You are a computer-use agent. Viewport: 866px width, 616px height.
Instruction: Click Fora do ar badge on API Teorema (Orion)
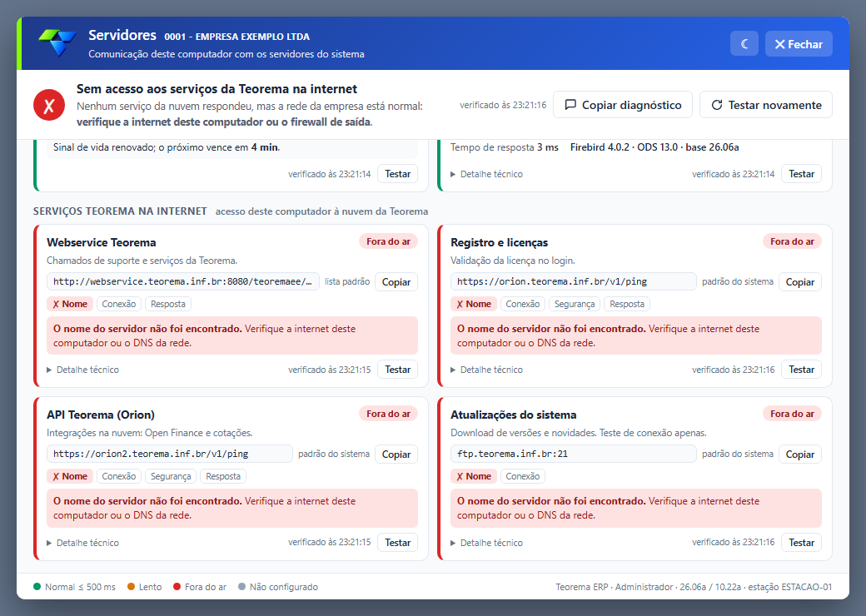[x=388, y=414]
